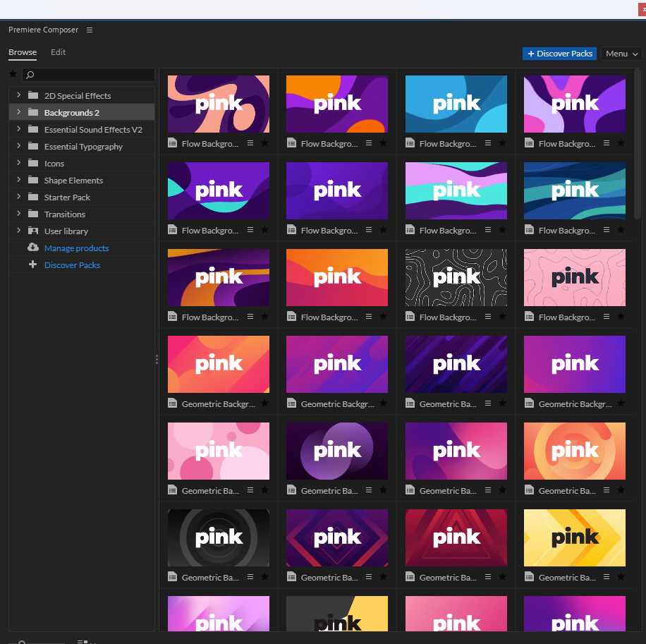646x644 pixels.
Task: Favorite the coral orange Geometric background
Action: pos(265,403)
